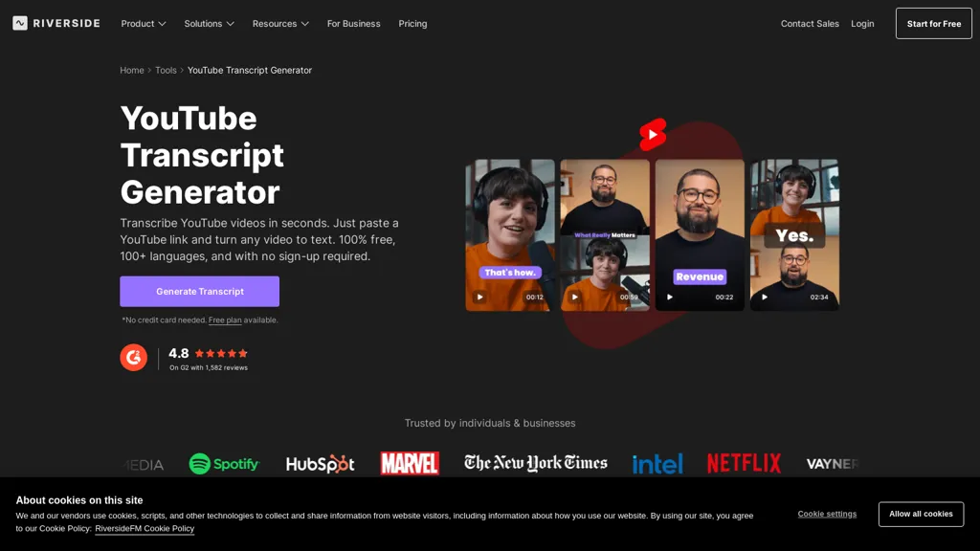
Task: Click the Marvel logo
Action: coord(410,462)
